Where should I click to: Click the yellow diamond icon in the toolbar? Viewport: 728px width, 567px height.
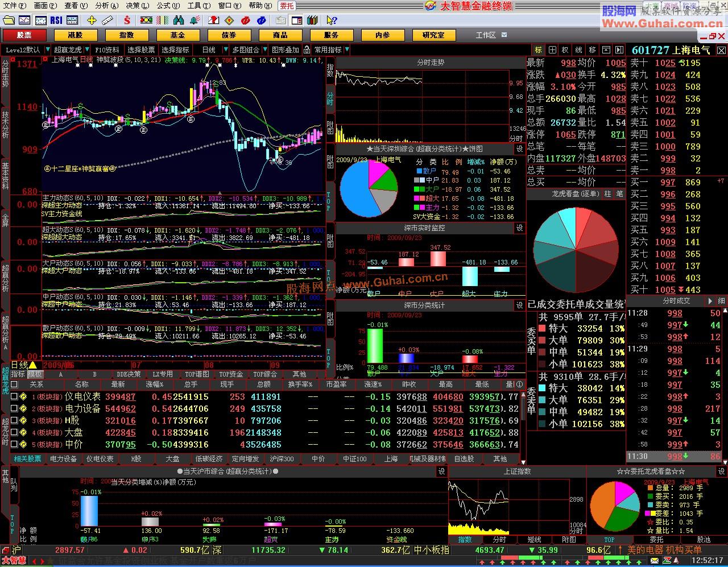click(x=230, y=20)
